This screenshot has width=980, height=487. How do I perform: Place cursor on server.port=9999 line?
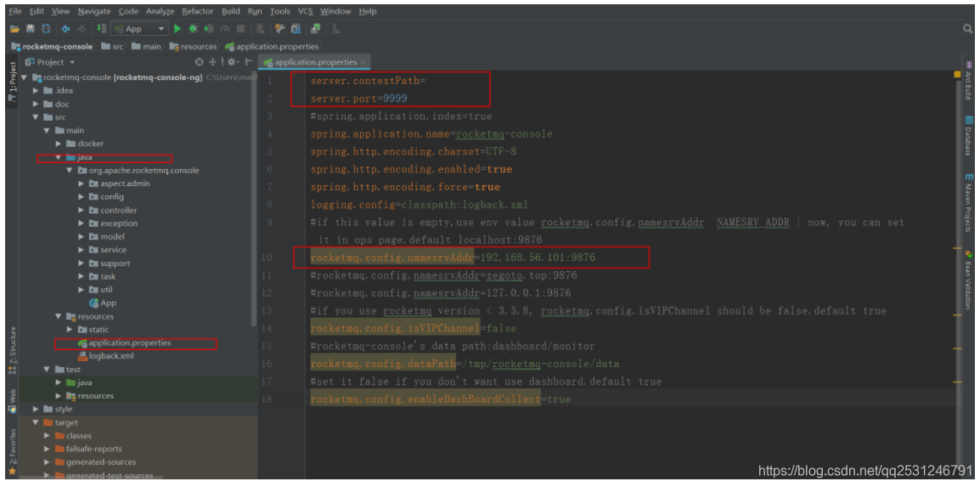pos(359,99)
